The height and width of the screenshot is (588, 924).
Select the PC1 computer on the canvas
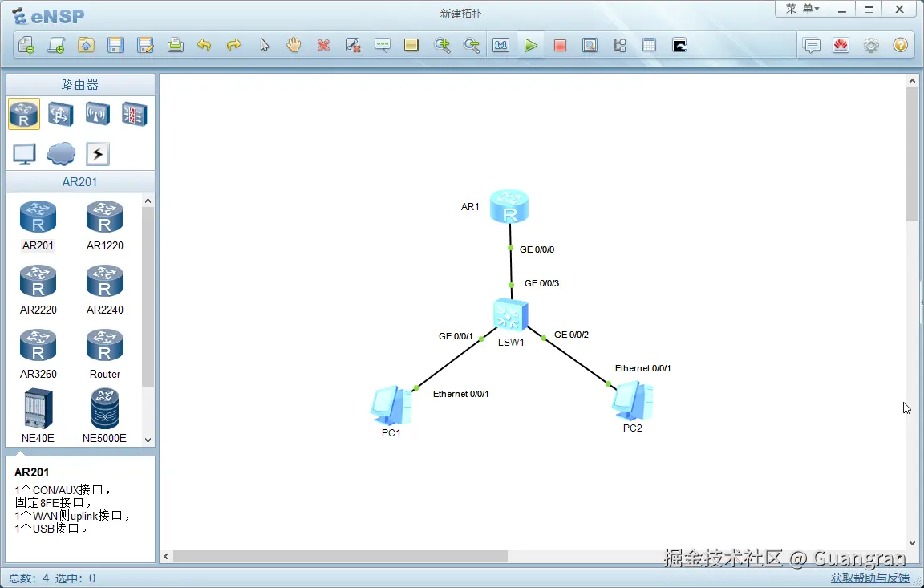(x=391, y=406)
